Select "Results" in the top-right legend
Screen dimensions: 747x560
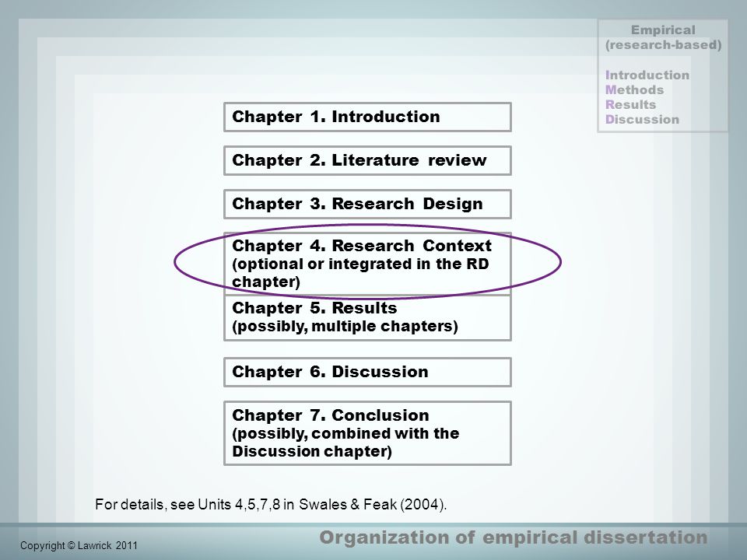[x=630, y=105]
